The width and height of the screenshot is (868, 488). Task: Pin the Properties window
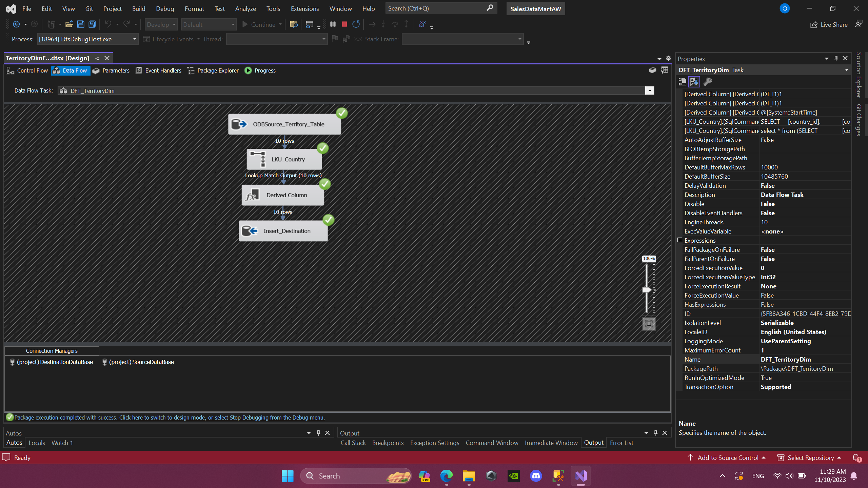point(835,58)
